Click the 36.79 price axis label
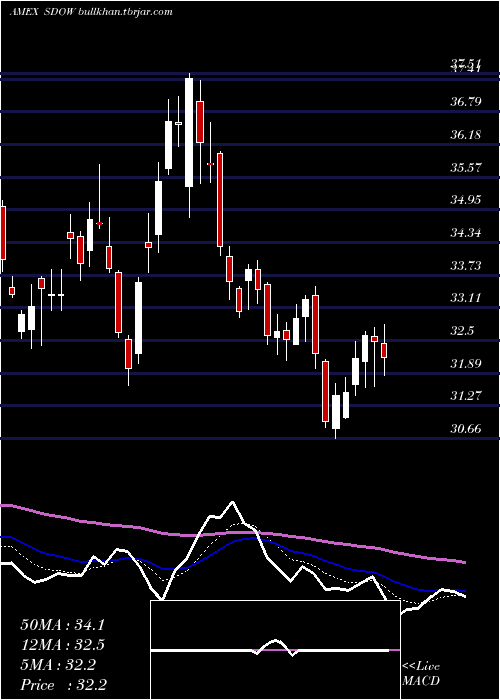Screen dimensions: 500x700 [466, 102]
